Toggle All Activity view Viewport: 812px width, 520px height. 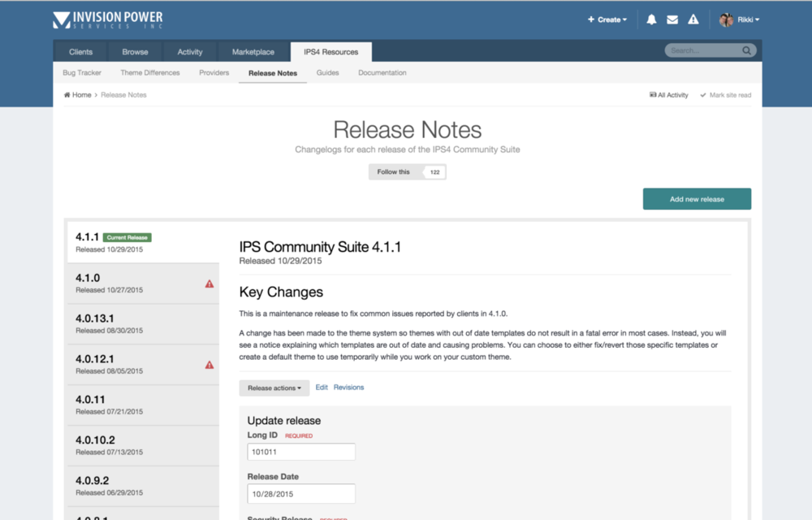668,95
